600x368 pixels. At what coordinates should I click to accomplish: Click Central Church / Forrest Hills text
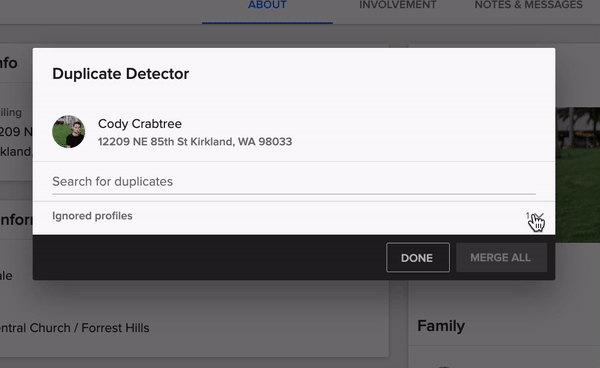coord(75,328)
